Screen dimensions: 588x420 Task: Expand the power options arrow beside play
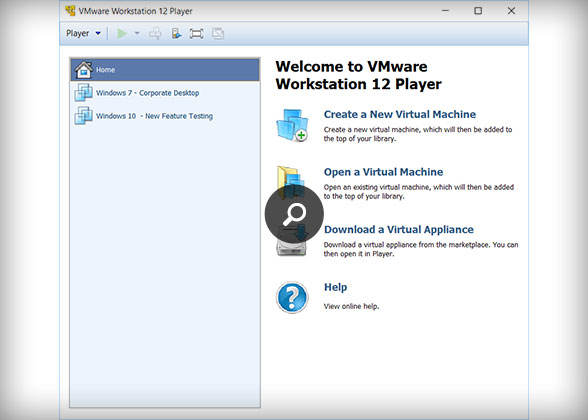(x=137, y=33)
